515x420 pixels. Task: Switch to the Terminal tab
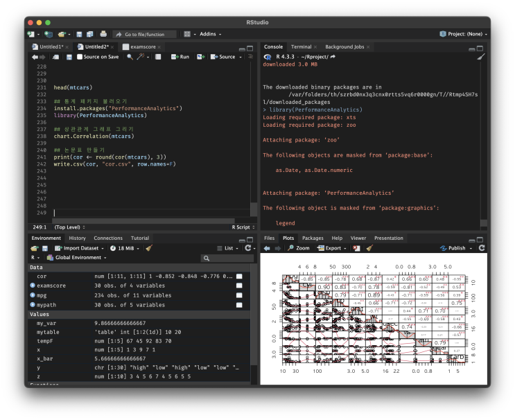(x=301, y=46)
